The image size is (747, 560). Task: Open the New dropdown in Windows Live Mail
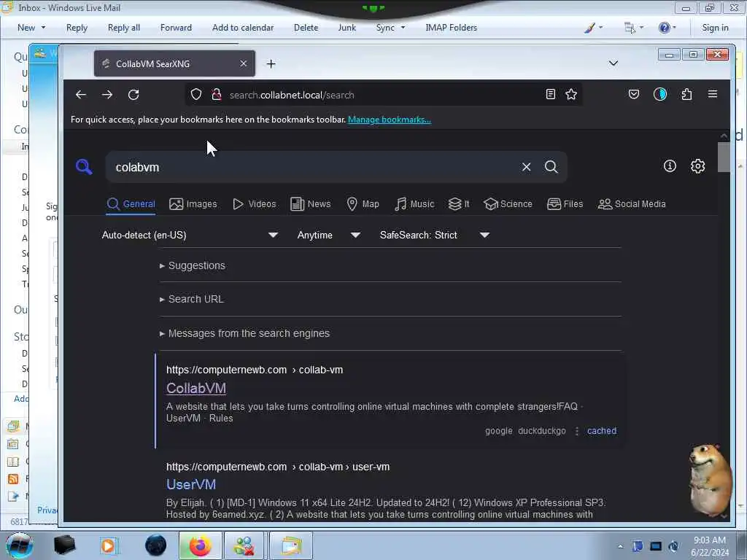pos(31,28)
